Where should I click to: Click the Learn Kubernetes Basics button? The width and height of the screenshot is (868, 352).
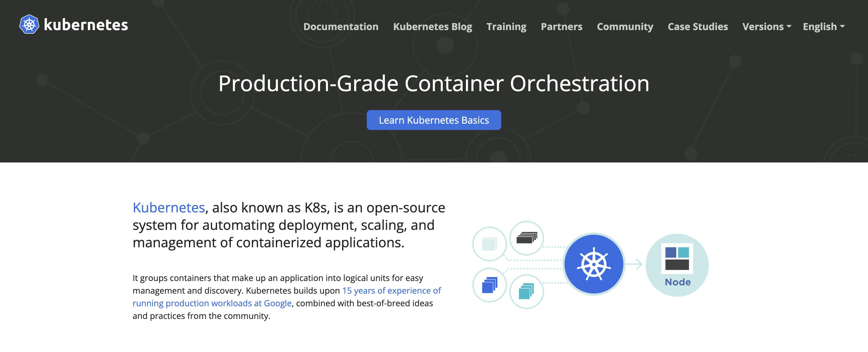[x=434, y=120]
